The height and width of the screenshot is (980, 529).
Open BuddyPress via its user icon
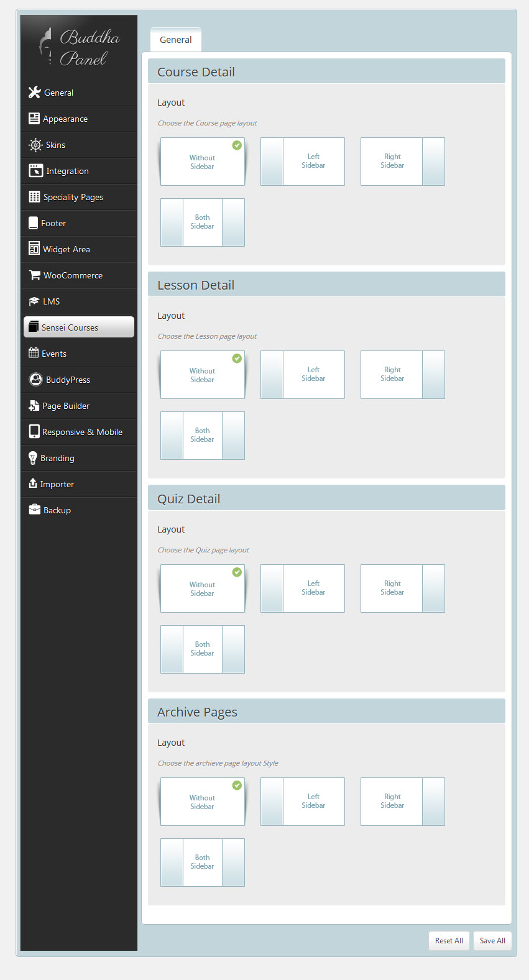point(36,380)
